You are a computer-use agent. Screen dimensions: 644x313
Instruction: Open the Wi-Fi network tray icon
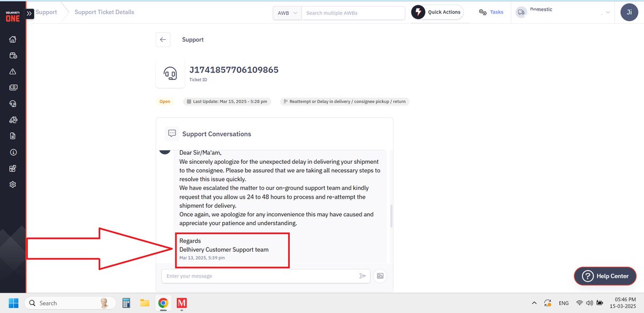[x=580, y=303]
